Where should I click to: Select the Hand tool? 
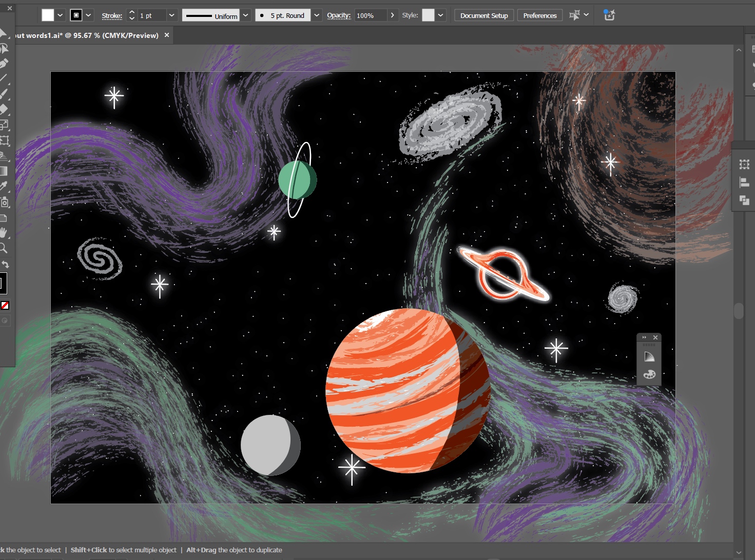[x=4, y=233]
